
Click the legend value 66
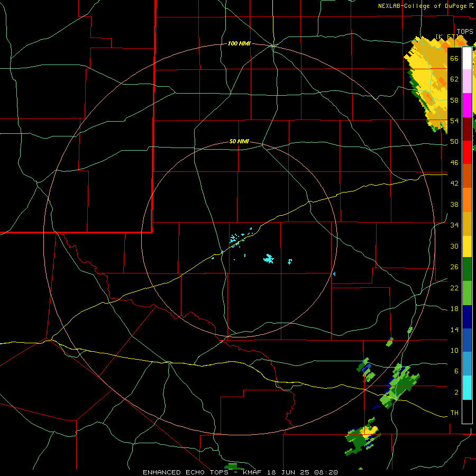click(454, 58)
